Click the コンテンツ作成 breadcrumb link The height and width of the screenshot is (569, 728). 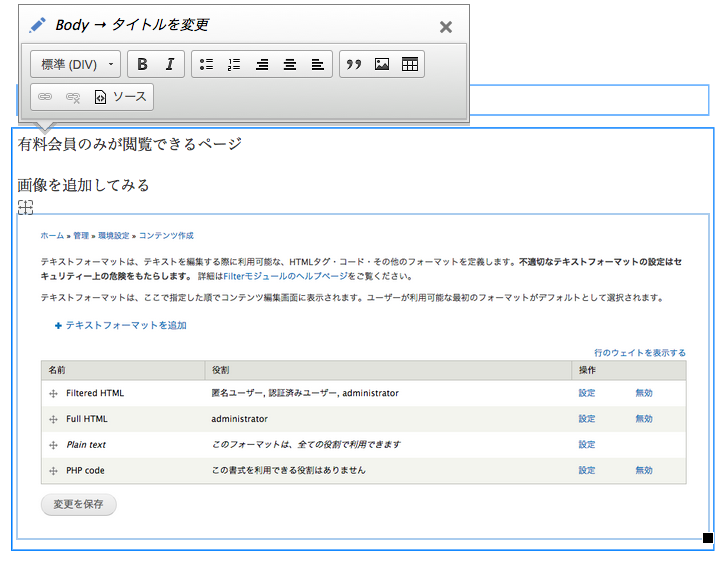click(x=166, y=236)
